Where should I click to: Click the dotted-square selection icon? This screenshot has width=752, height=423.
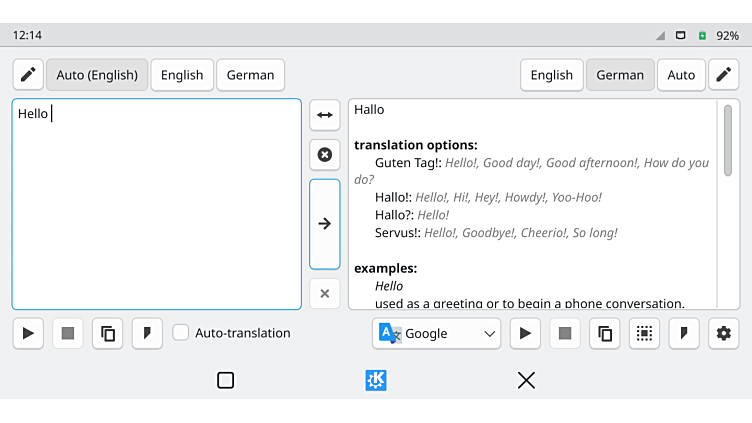click(x=644, y=333)
